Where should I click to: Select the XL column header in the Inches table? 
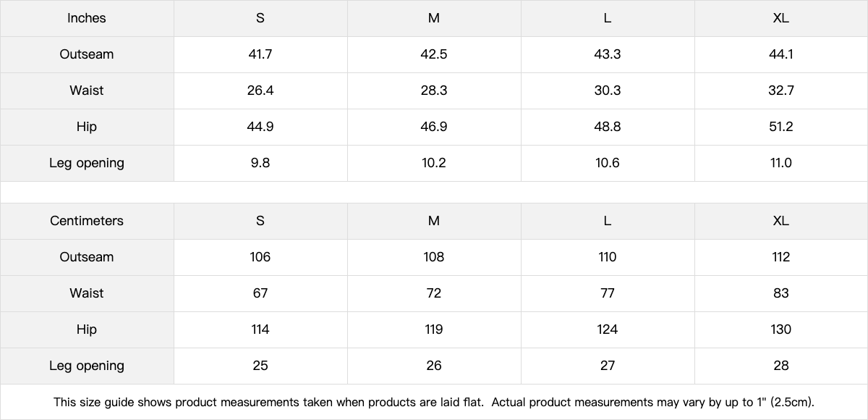coord(780,18)
